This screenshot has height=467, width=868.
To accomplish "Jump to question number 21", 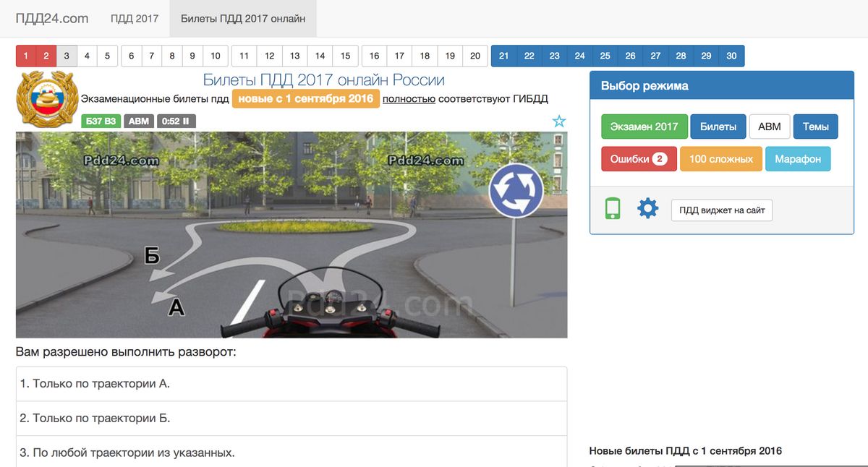I will [x=503, y=56].
